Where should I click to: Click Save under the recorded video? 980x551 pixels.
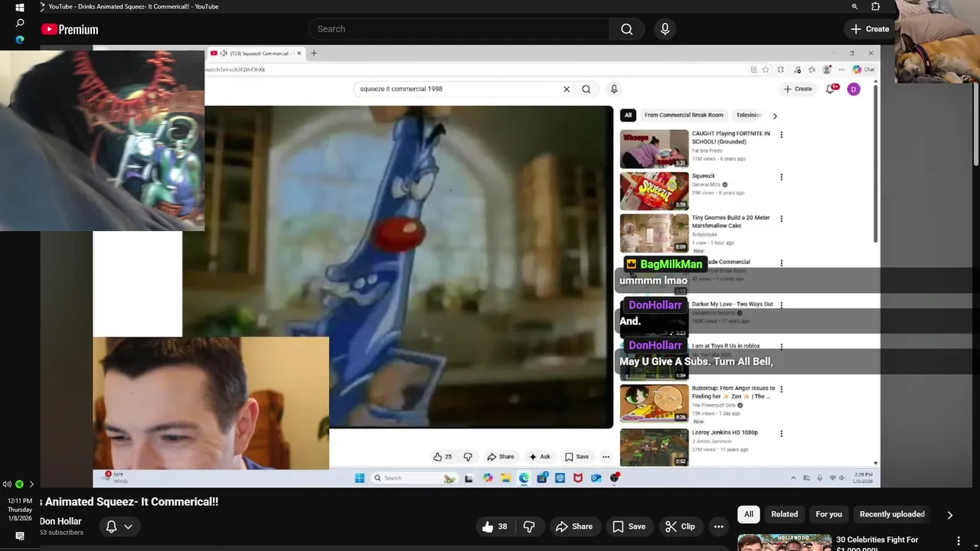[x=577, y=457]
